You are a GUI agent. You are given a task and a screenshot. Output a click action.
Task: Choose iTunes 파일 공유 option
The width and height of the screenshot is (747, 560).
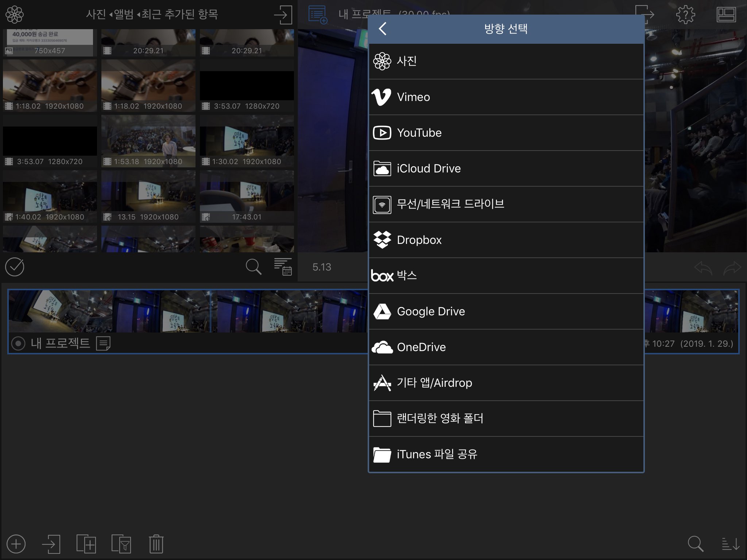[x=506, y=454]
